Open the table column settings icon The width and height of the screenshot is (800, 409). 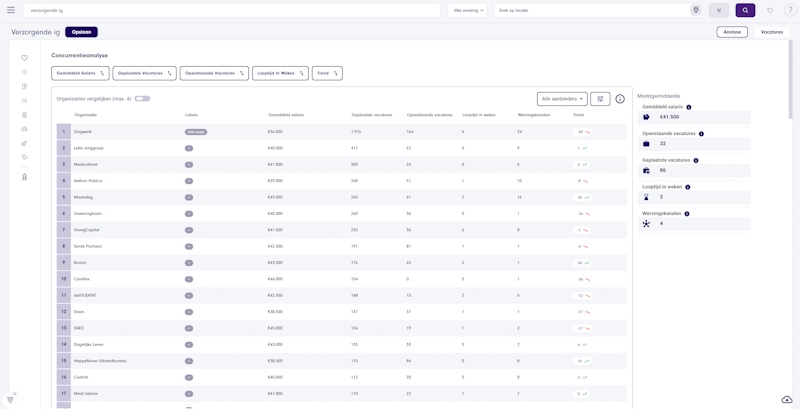(600, 99)
